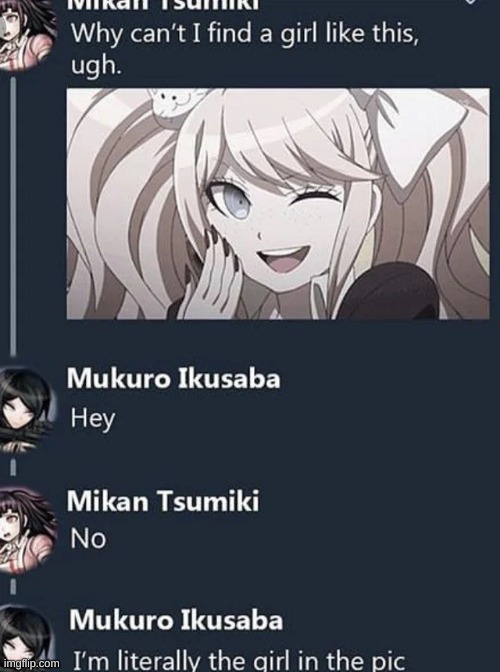Click Mukuro Ikusaba's avatar beside the "Hey" reply
500x672 pixels.
27,411
